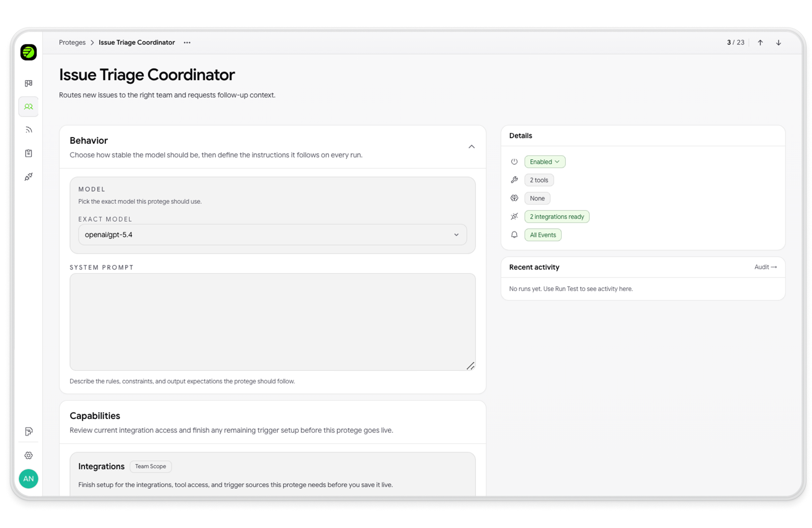Click the All Events badge
The width and height of the screenshot is (812, 528).
[543, 235]
